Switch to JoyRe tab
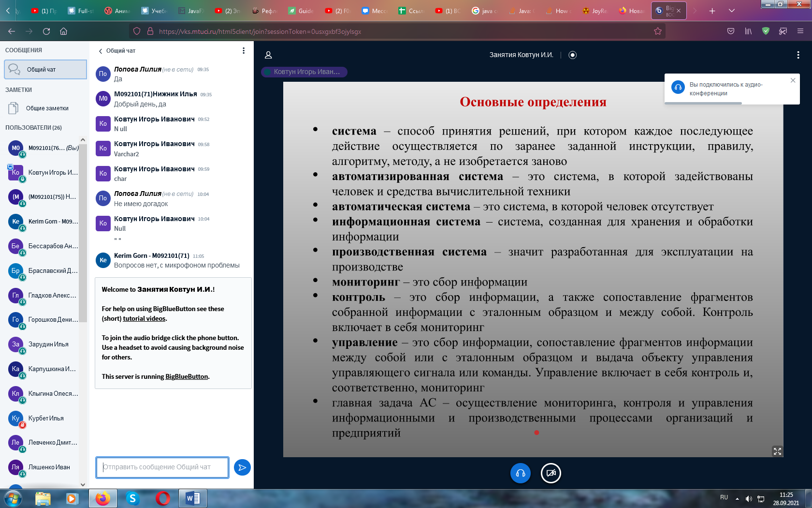 point(594,11)
